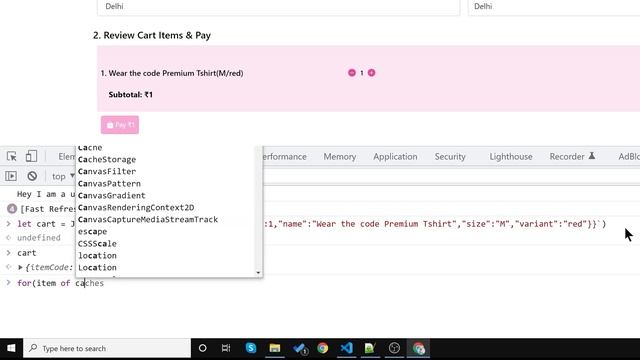This screenshot has width=640, height=360.
Task: Activate the inspect element picker icon
Action: [x=11, y=156]
